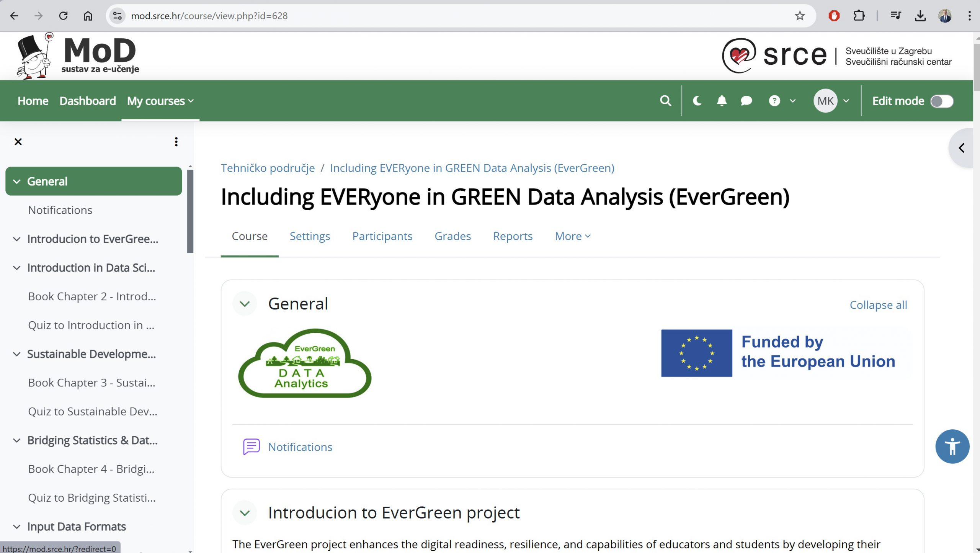Collapse Input Data Formats in the index

[x=16, y=526]
